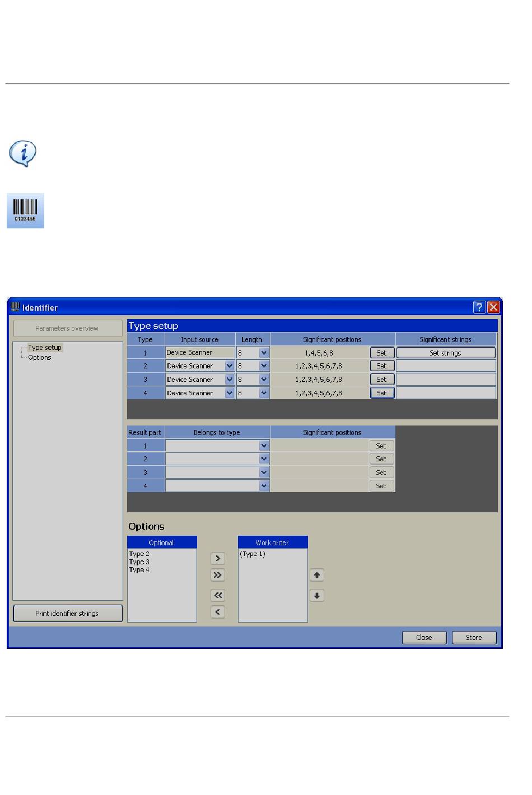This screenshot has width=532, height=795.
Task: Click the Length column header
Action: 252,339
